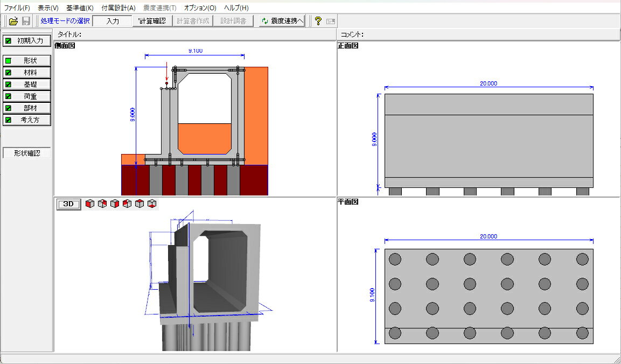Click the cube icon with red bottom face
This screenshot has height=364, width=621.
152,204
